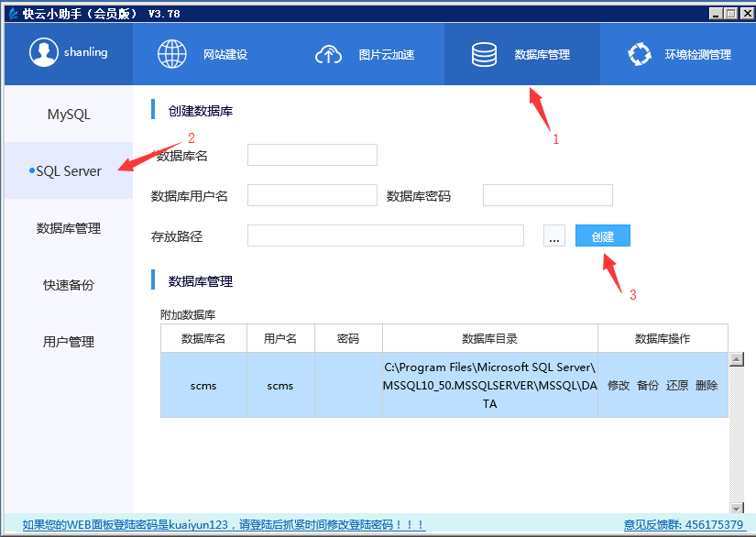
Task: Click the 数据库名 input field
Action: tap(312, 155)
